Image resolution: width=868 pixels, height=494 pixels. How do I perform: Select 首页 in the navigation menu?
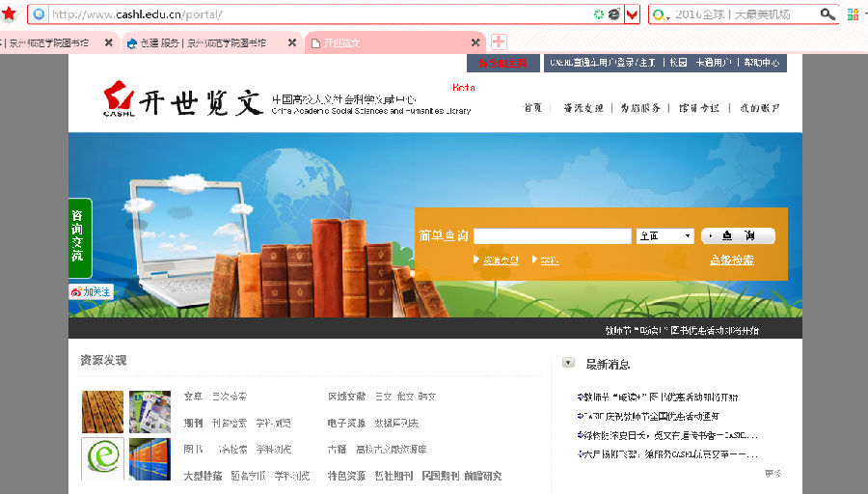point(531,108)
